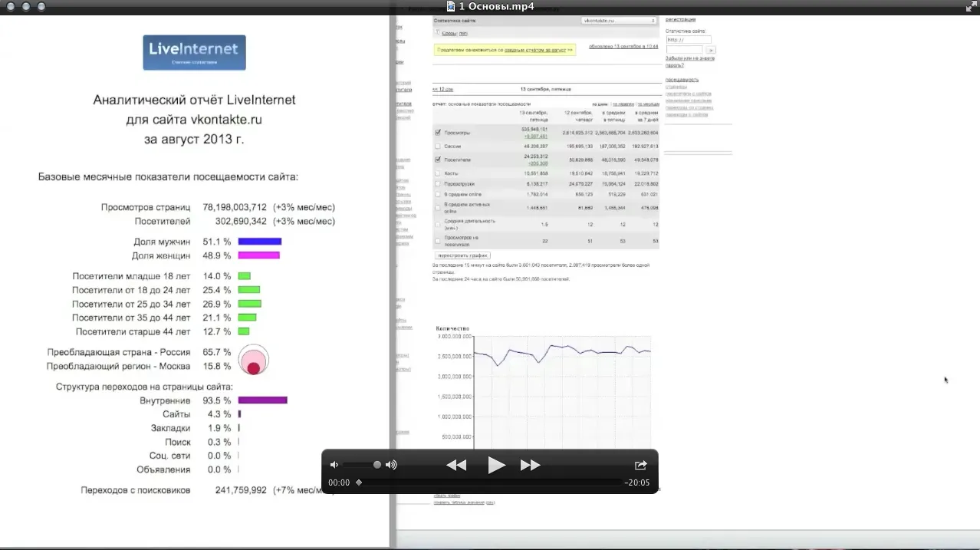980x550 pixels.
Task: Click the перестроить график button
Action: coord(462,255)
